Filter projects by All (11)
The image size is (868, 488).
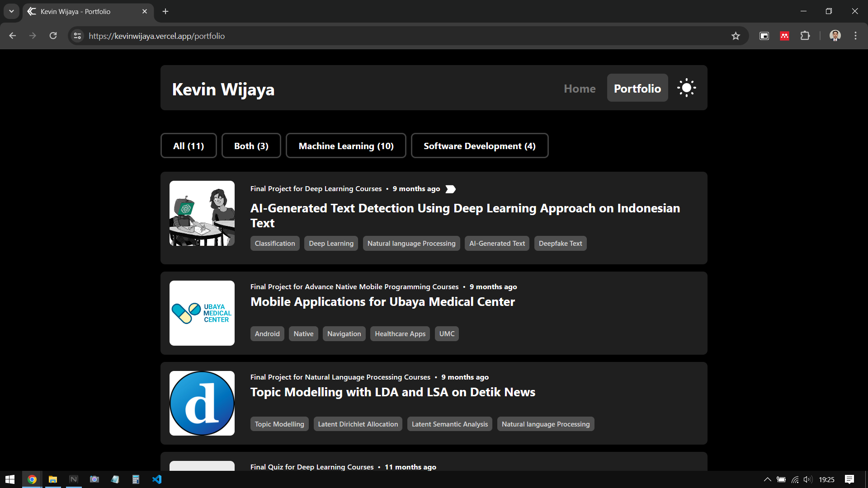point(189,145)
